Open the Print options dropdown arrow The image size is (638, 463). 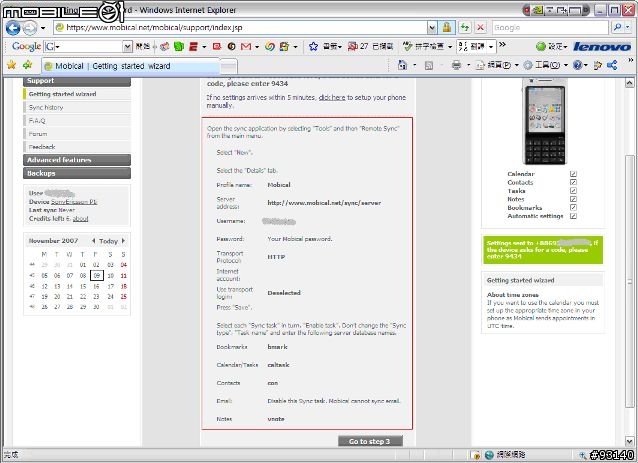pyautogui.click(x=468, y=66)
